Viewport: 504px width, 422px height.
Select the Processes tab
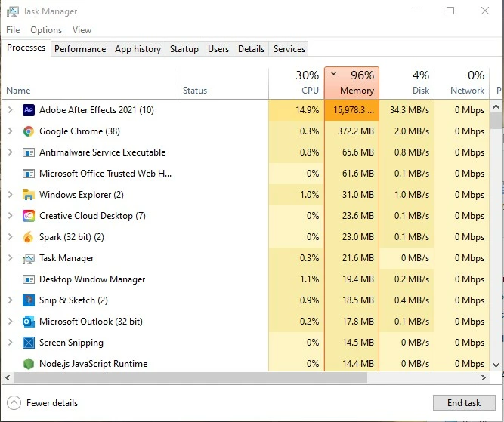coord(26,48)
